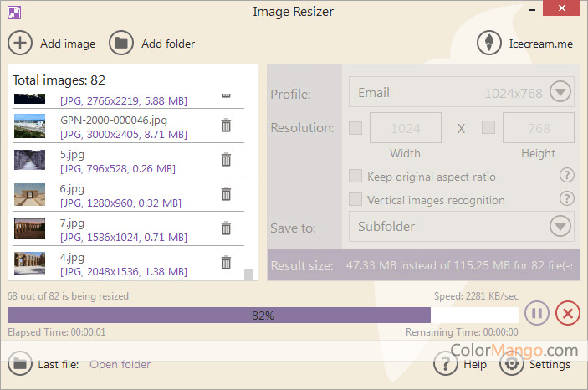Select the 7.jpg thumbnail
Image resolution: width=588 pixels, height=390 pixels.
[29, 228]
